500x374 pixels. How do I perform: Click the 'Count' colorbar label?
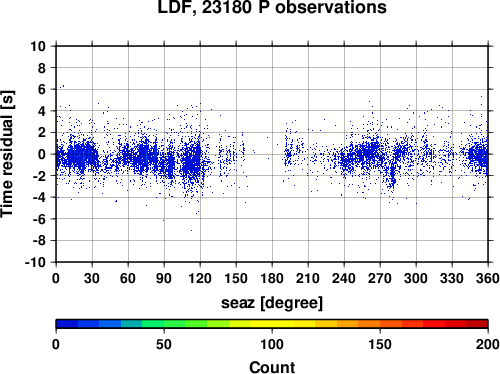[x=272, y=367]
